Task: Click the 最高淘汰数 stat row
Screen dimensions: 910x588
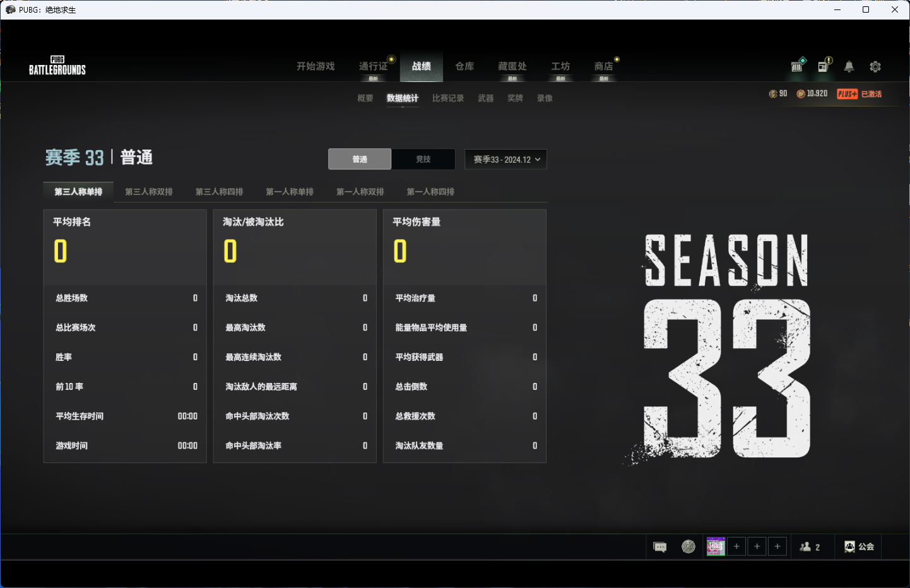Action: (295, 328)
